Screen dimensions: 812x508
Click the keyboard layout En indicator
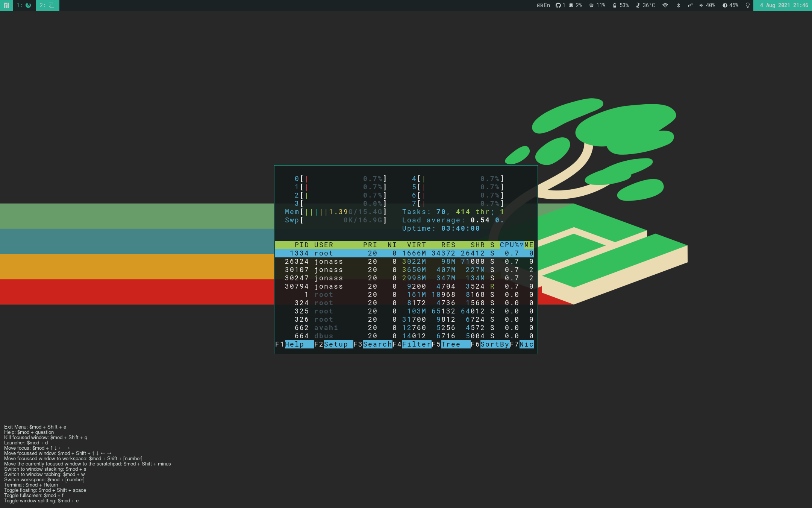coord(544,5)
